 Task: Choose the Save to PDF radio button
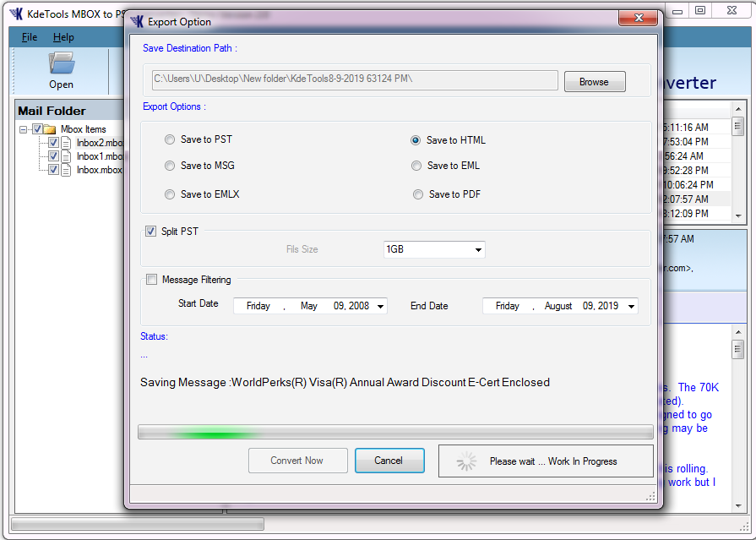coord(418,194)
